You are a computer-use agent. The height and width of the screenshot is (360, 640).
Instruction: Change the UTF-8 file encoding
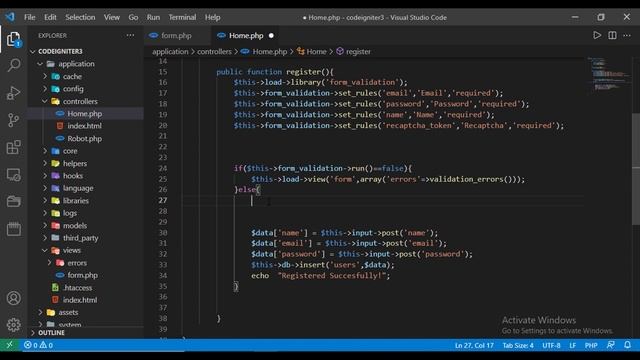pos(551,345)
